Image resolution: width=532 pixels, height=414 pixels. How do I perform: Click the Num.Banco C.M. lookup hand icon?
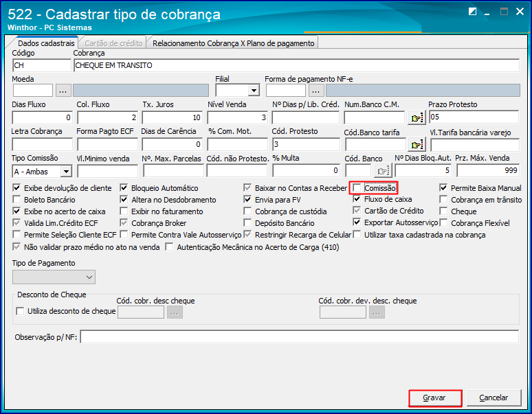tap(417, 118)
